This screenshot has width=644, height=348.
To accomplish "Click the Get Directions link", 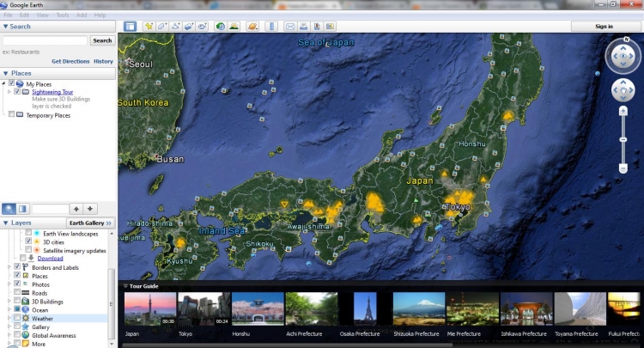I will point(70,61).
